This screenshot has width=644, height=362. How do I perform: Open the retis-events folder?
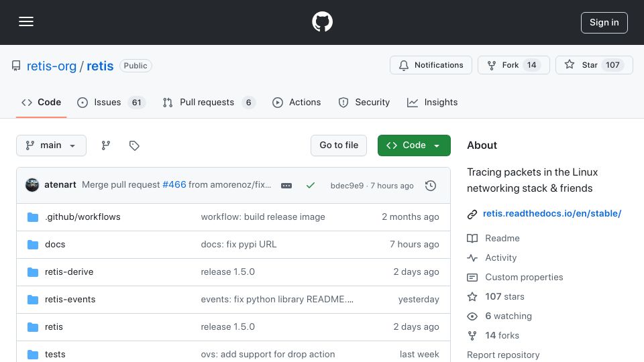tap(70, 300)
